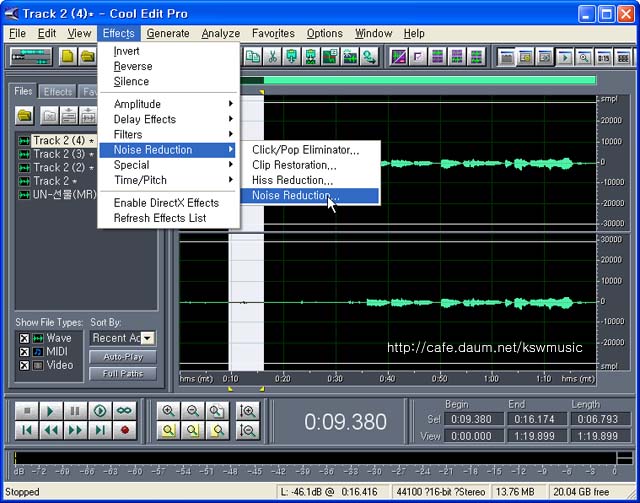
Task: Select Clip Restoration... in the submenu
Action: point(310,165)
